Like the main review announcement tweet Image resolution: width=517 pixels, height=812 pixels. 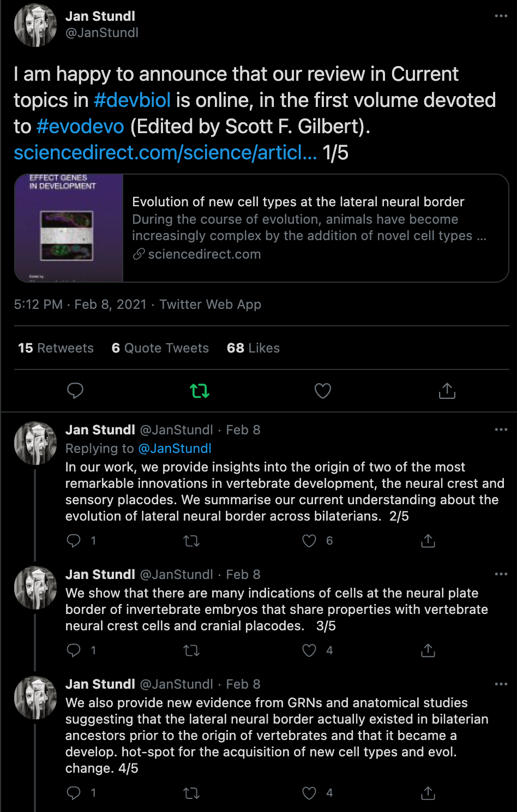(x=323, y=391)
